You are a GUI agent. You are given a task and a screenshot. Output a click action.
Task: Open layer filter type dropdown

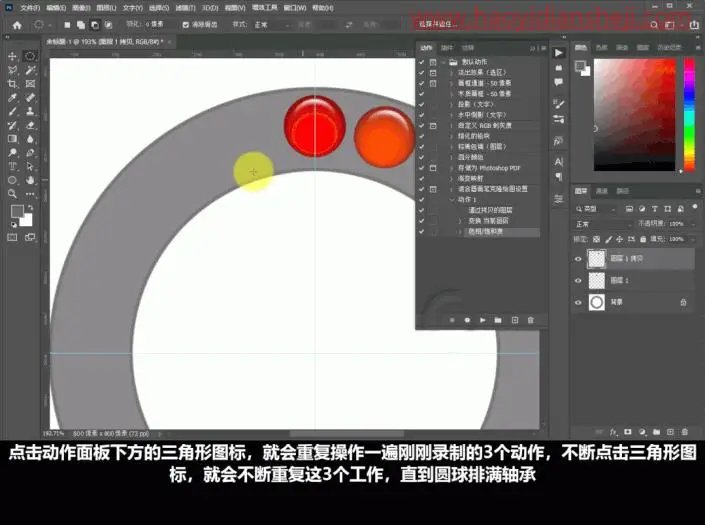[x=596, y=209]
